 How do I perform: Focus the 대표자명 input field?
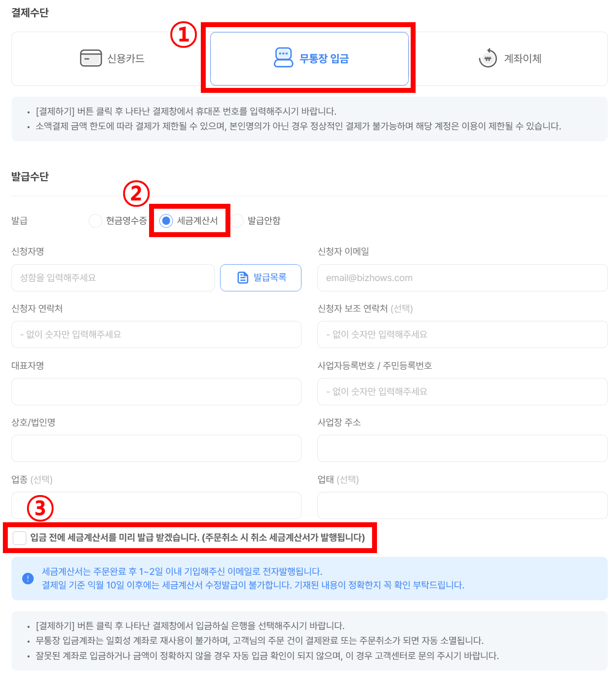(x=156, y=392)
